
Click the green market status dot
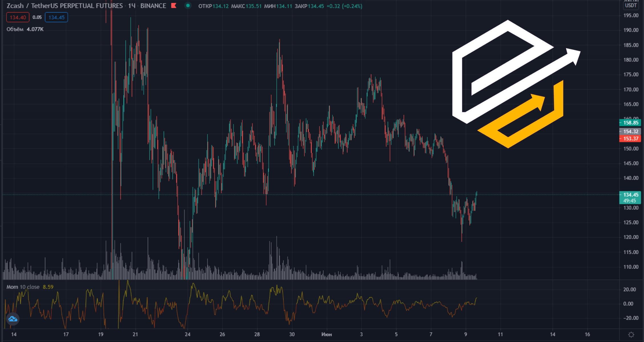(188, 6)
